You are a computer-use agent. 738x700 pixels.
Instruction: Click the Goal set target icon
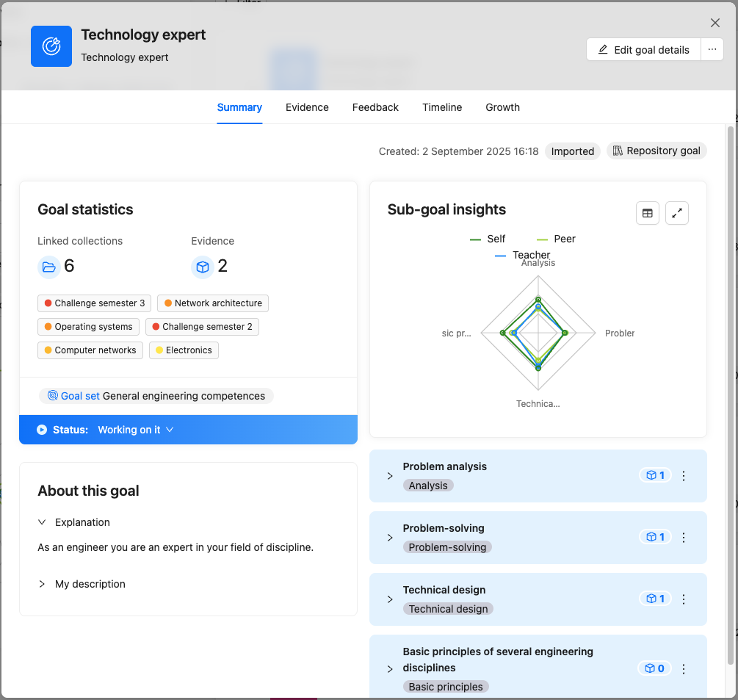point(53,395)
